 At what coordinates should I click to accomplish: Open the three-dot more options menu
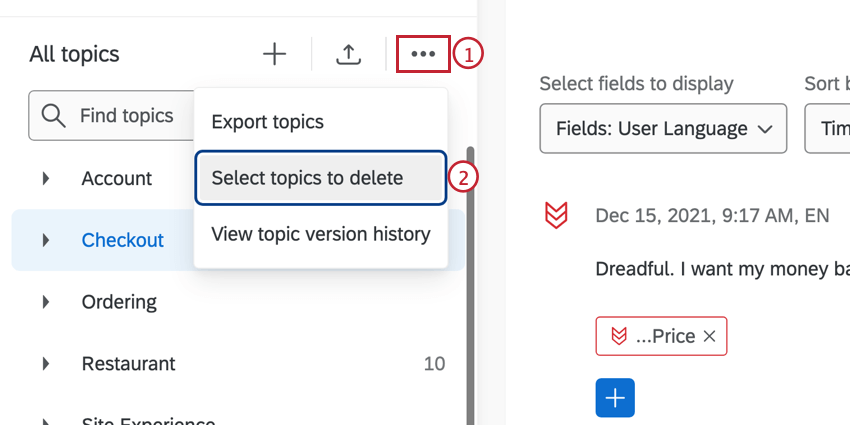point(423,54)
